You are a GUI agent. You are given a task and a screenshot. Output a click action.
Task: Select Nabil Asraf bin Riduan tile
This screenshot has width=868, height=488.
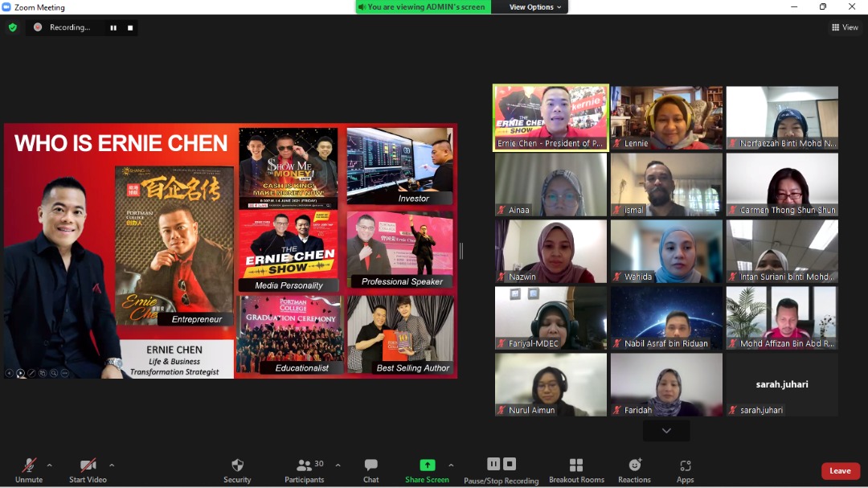pos(666,318)
